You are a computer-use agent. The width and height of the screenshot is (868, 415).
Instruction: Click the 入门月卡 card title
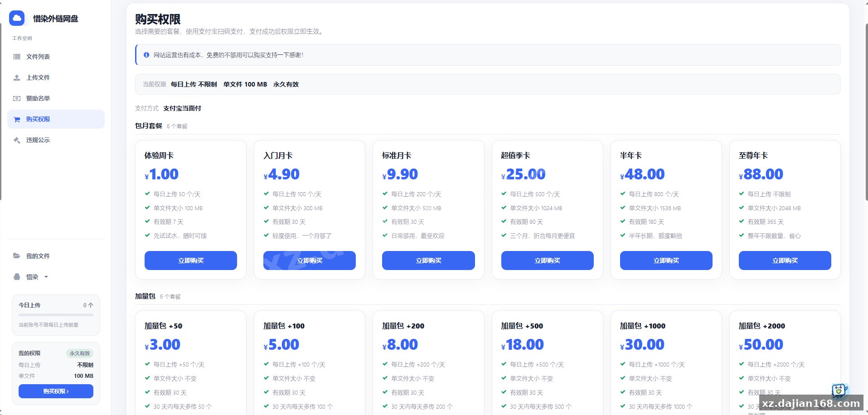tap(278, 155)
